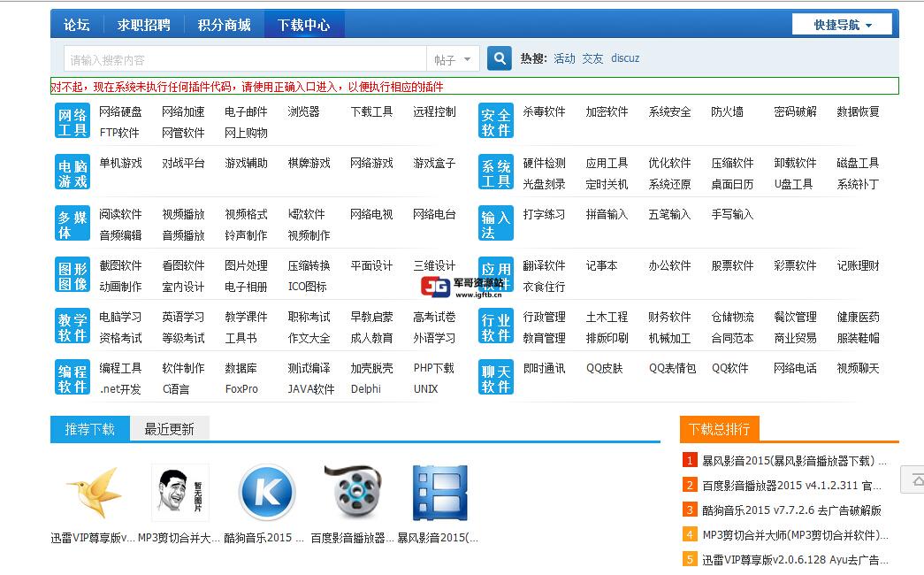924x575 pixels.
Task: Open the 数据库 subcategory link
Action: [241, 368]
